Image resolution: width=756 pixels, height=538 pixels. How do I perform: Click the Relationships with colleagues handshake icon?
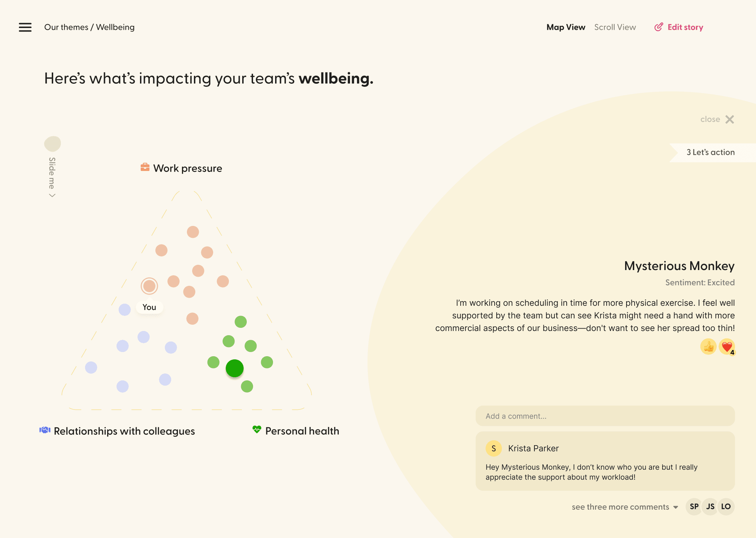tap(45, 431)
